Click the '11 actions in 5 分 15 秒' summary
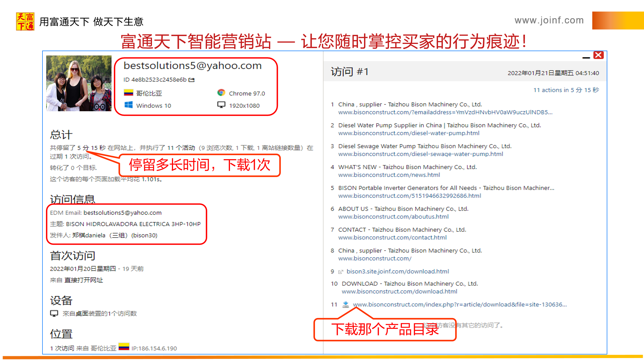The image size is (644, 362). coord(566,90)
